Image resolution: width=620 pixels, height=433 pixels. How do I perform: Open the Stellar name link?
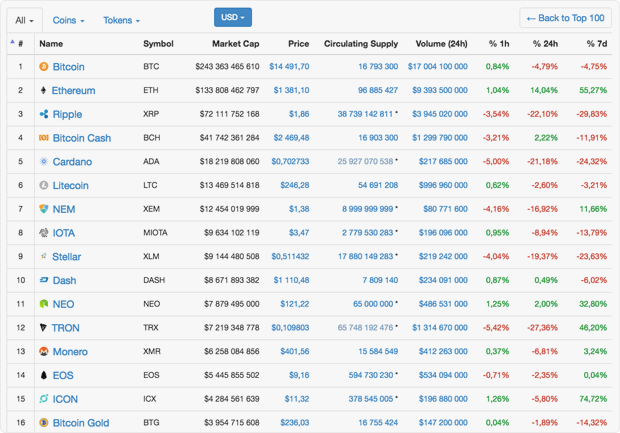point(66,257)
